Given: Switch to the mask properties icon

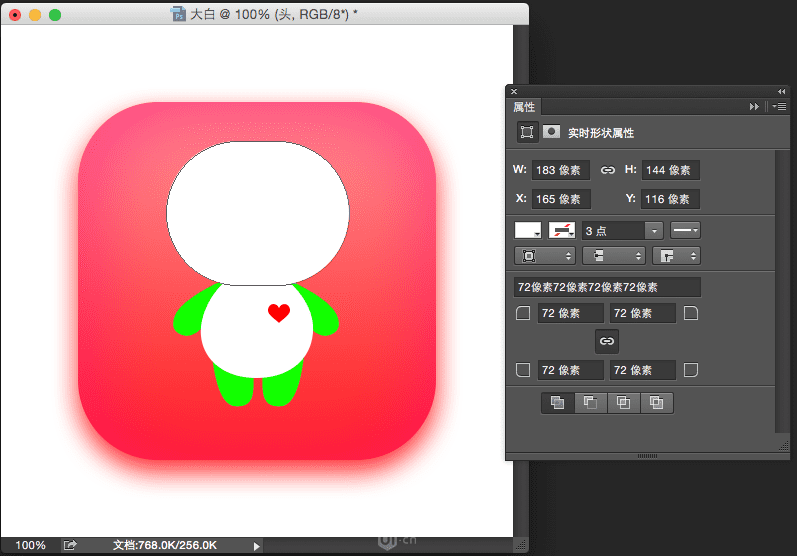Looking at the screenshot, I should point(551,132).
